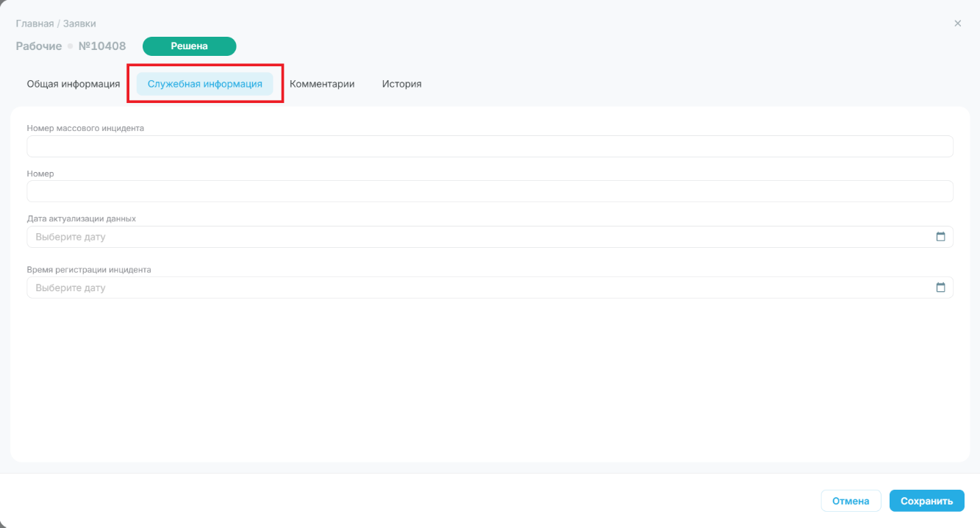980x528 pixels.
Task: Open the Комментарии tab
Action: tap(322, 84)
